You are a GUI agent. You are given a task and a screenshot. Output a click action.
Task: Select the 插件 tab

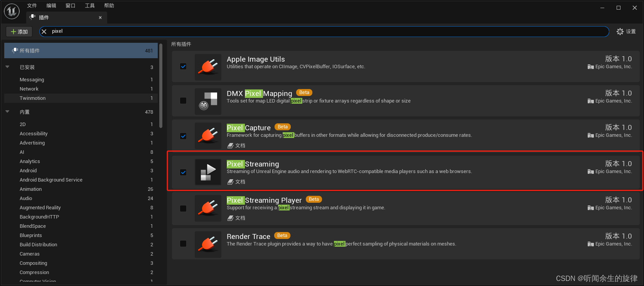pos(66,17)
